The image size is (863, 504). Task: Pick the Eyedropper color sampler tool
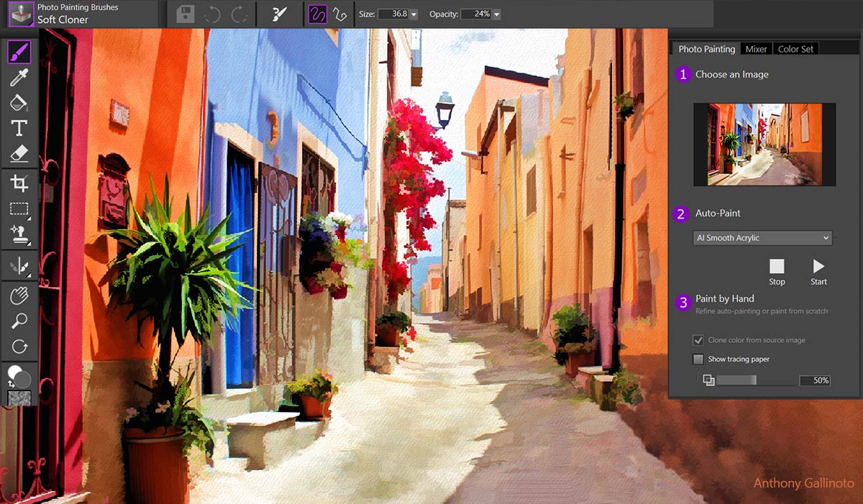point(19,78)
